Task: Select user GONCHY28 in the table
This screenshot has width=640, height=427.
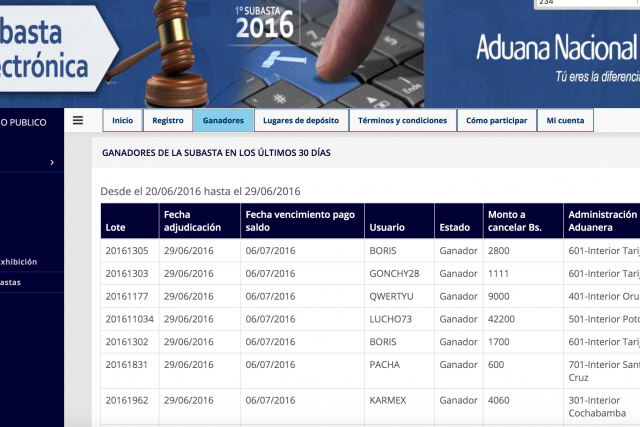Action: 394,274
